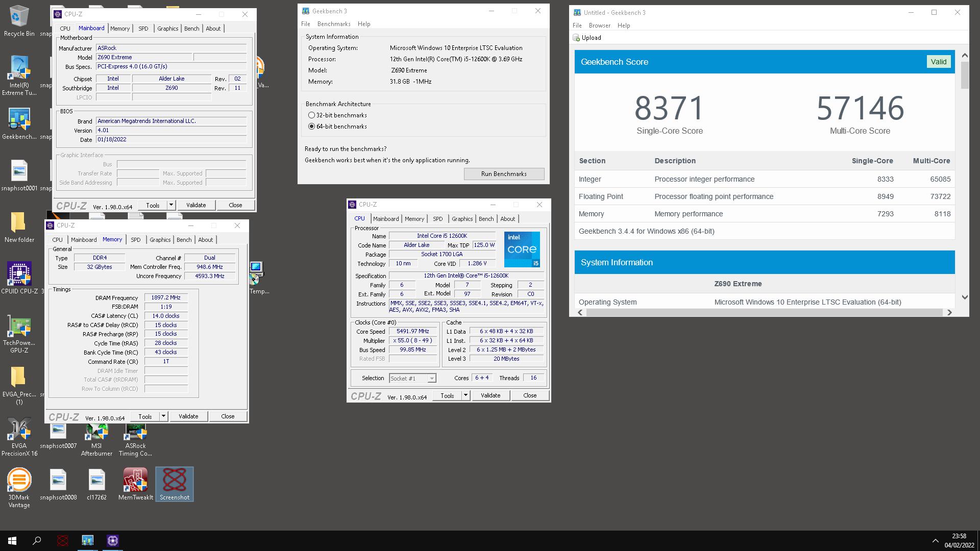
Task: Click the Intel Core i5 logo image
Action: coord(522,249)
